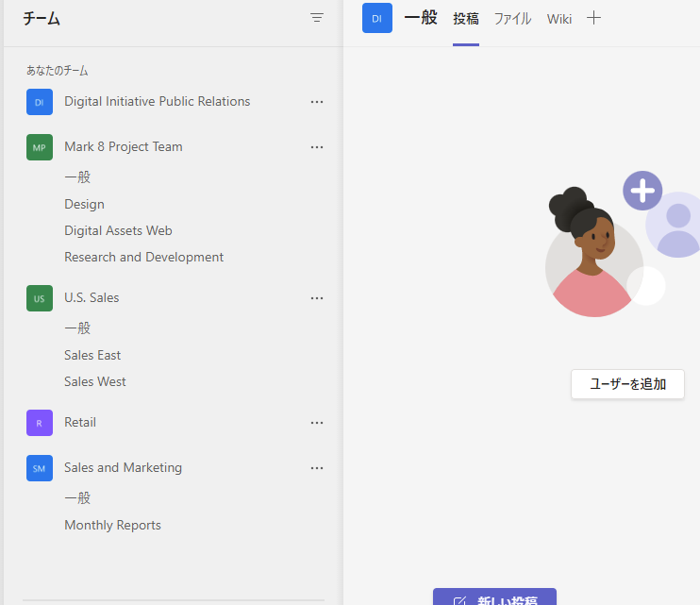Image resolution: width=700 pixels, height=605 pixels.
Task: Open the Design channel
Action: tap(84, 204)
